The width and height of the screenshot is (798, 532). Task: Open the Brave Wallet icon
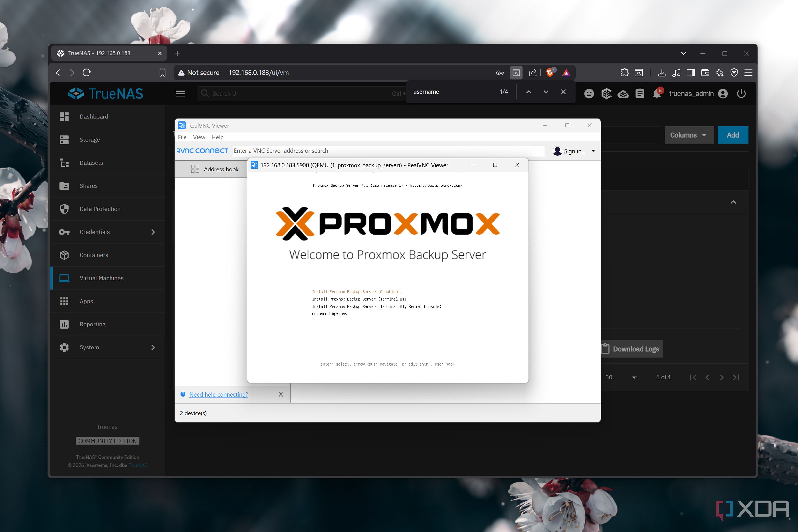(x=705, y=73)
